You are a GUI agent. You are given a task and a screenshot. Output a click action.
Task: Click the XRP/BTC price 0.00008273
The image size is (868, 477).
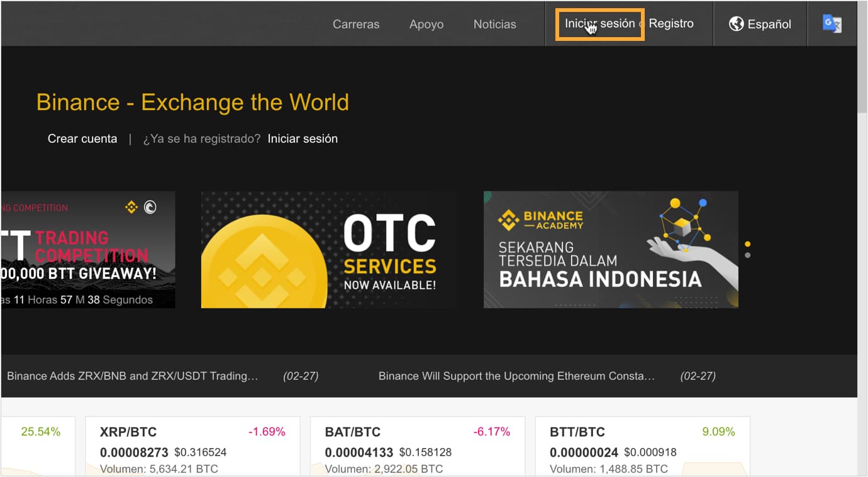(x=134, y=452)
